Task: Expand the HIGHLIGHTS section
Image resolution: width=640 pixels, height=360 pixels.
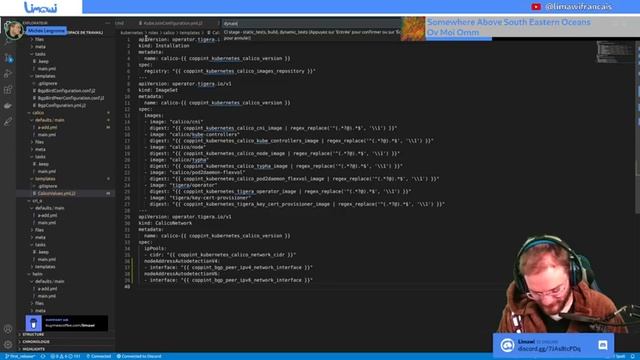Action: 33,349
